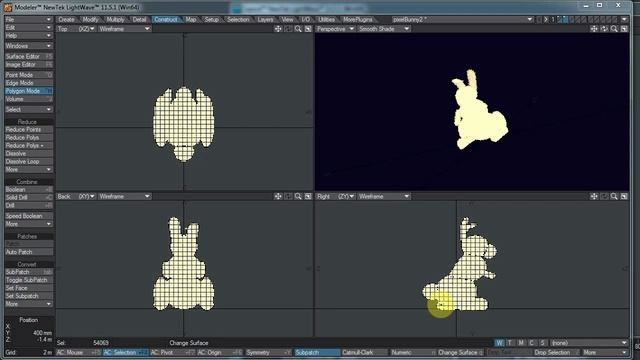Screen dimensions: 640x360
Task: Open Top viewport Wireframe display dropdown
Action: coord(124,29)
